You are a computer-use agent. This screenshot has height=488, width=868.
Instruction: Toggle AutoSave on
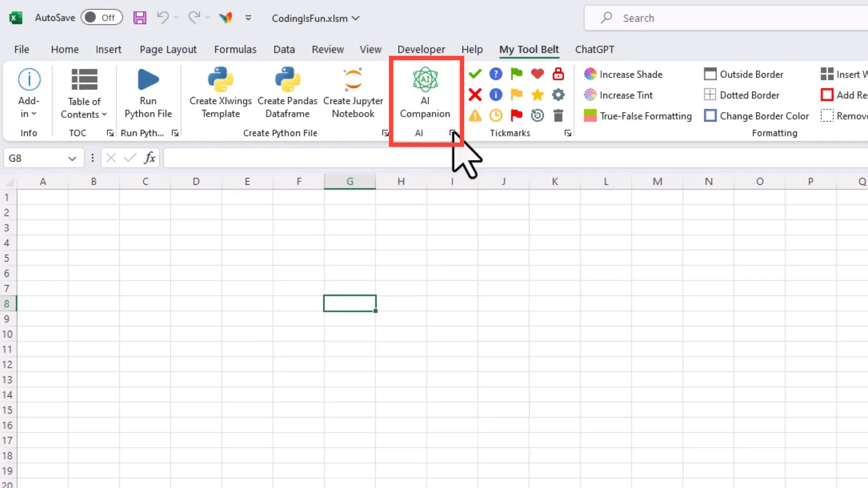[102, 17]
